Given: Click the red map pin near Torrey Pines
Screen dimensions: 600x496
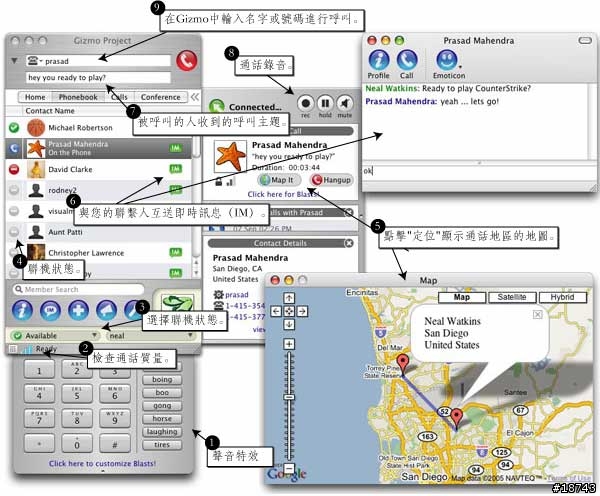Looking at the screenshot, I should coord(402,363).
